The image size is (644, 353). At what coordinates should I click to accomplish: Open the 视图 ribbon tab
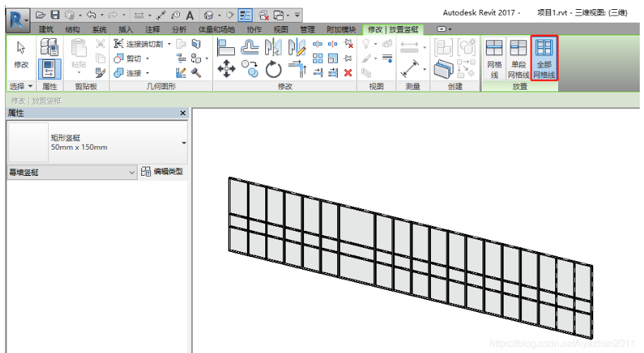click(281, 30)
